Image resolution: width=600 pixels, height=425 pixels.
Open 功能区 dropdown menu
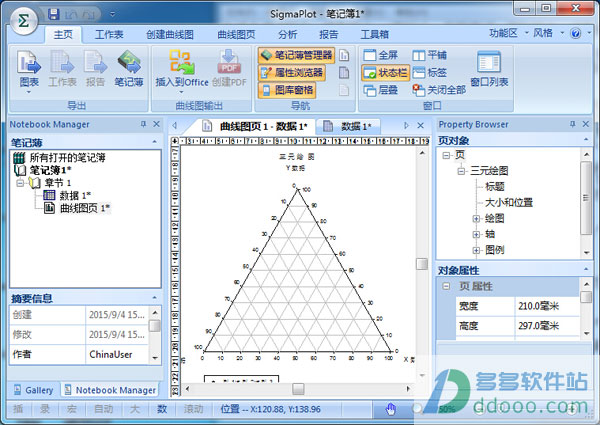point(508,33)
